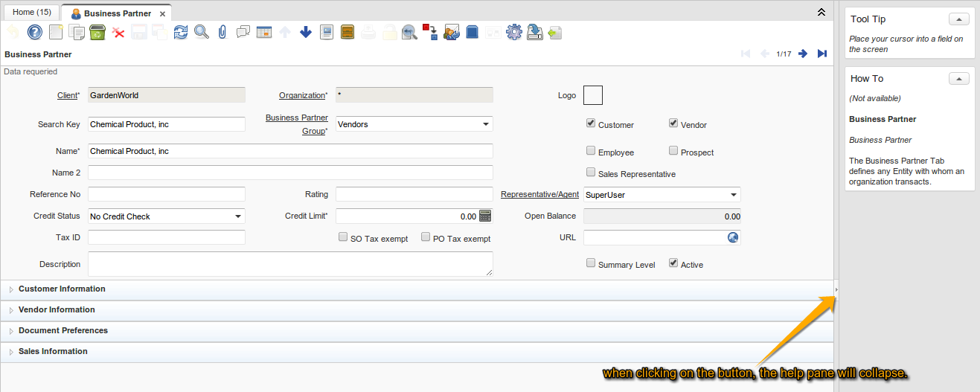Open record lookup with magnifying glass icon

point(201,32)
